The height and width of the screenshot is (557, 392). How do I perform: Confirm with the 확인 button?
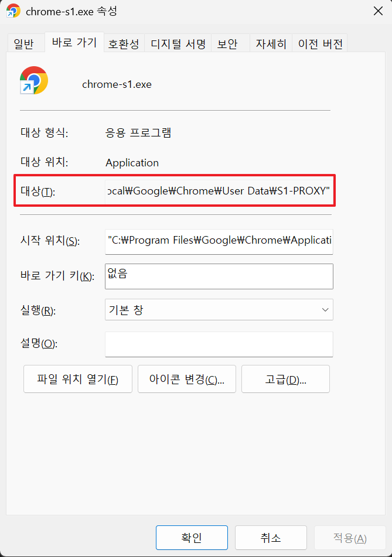click(192, 537)
